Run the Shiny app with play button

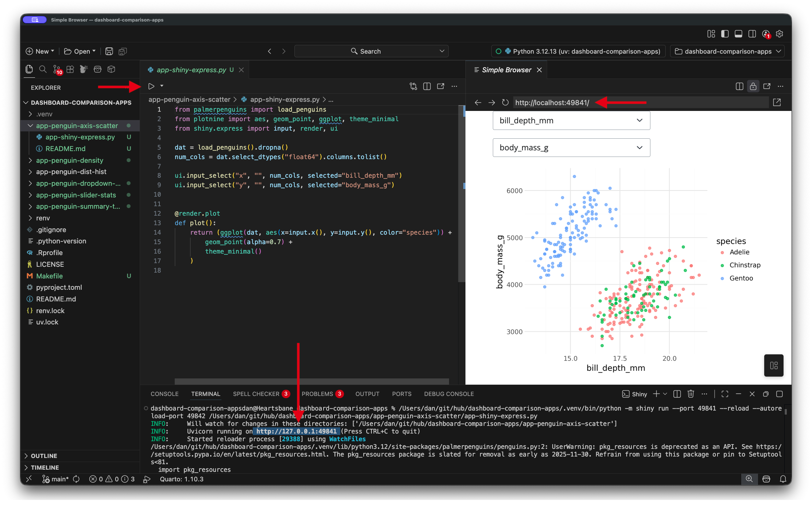pyautogui.click(x=151, y=86)
